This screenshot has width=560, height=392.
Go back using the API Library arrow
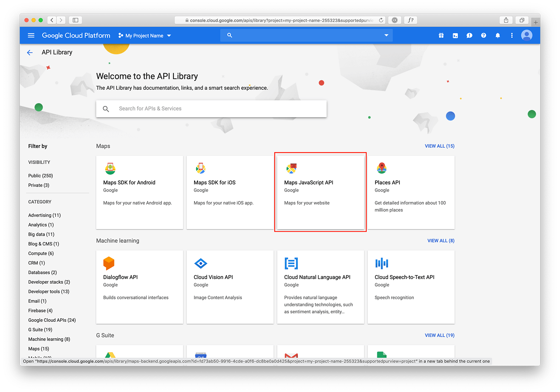pos(30,53)
